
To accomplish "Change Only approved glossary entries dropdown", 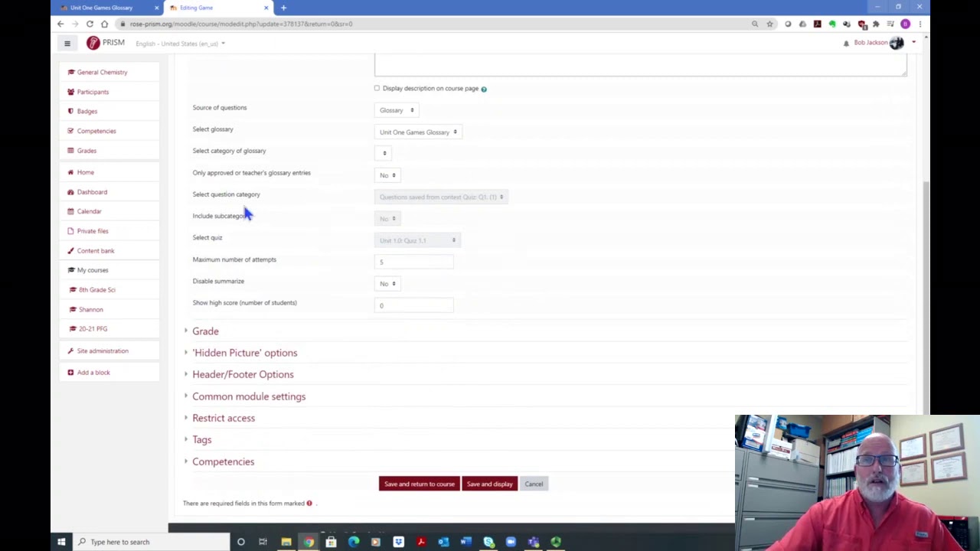I will (387, 175).
